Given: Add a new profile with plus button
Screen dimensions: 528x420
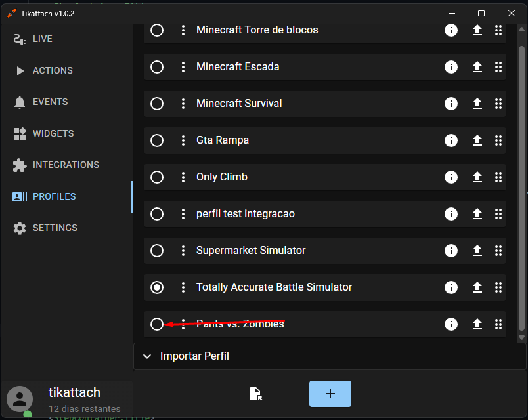Looking at the screenshot, I should (330, 394).
